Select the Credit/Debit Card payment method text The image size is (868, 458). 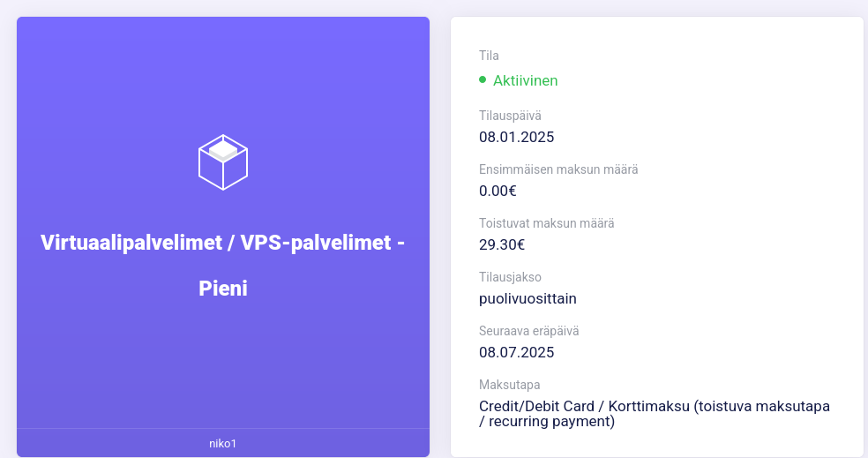coord(655,414)
